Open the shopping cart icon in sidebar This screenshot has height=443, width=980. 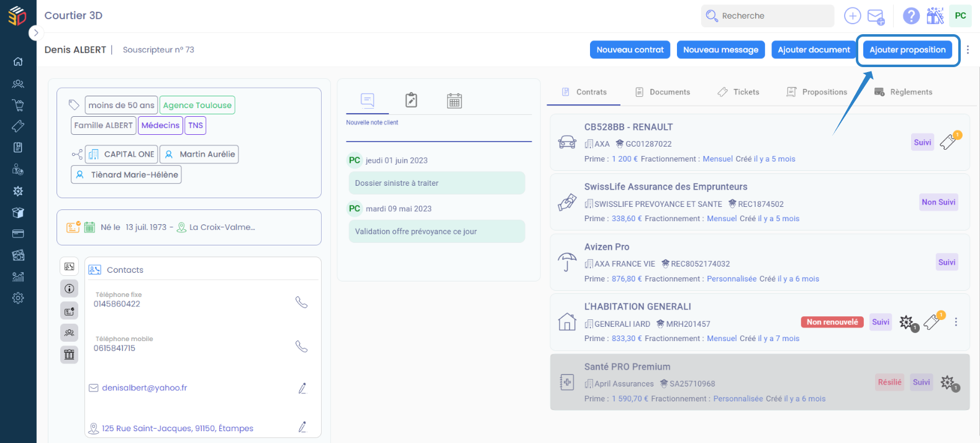[18, 105]
